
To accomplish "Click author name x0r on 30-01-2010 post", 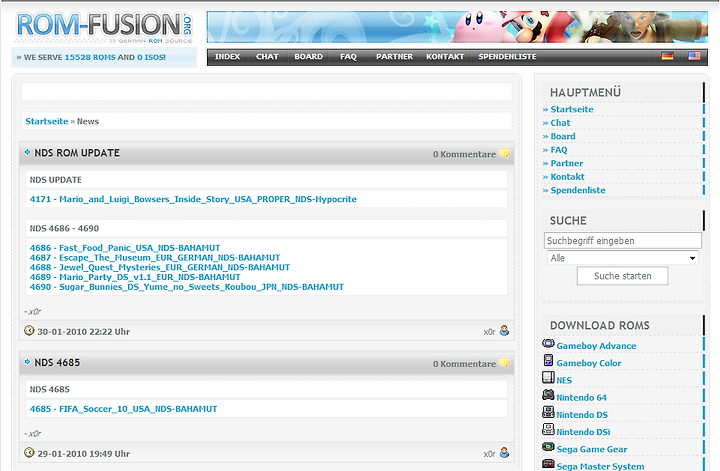I will tap(489, 331).
